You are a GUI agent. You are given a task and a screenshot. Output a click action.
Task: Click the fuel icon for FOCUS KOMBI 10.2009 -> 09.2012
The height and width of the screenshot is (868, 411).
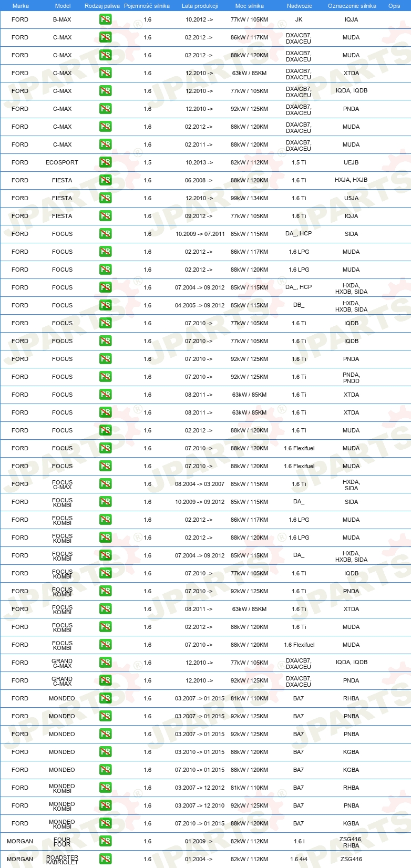[x=105, y=502]
